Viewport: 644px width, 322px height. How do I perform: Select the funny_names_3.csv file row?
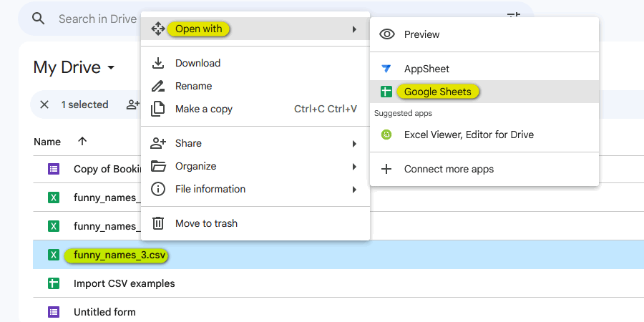338,255
